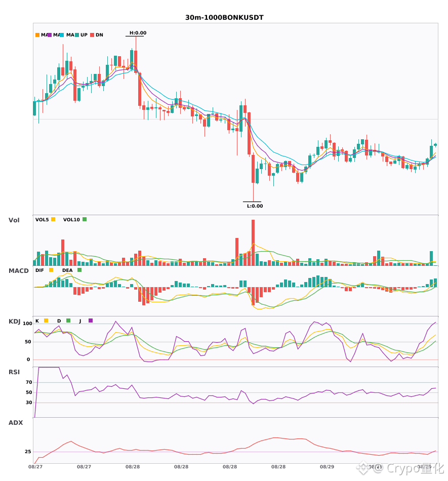Viewport: 448px width, 481px height.
Task: Click the orange MA legend swatch
Action: coord(37,35)
